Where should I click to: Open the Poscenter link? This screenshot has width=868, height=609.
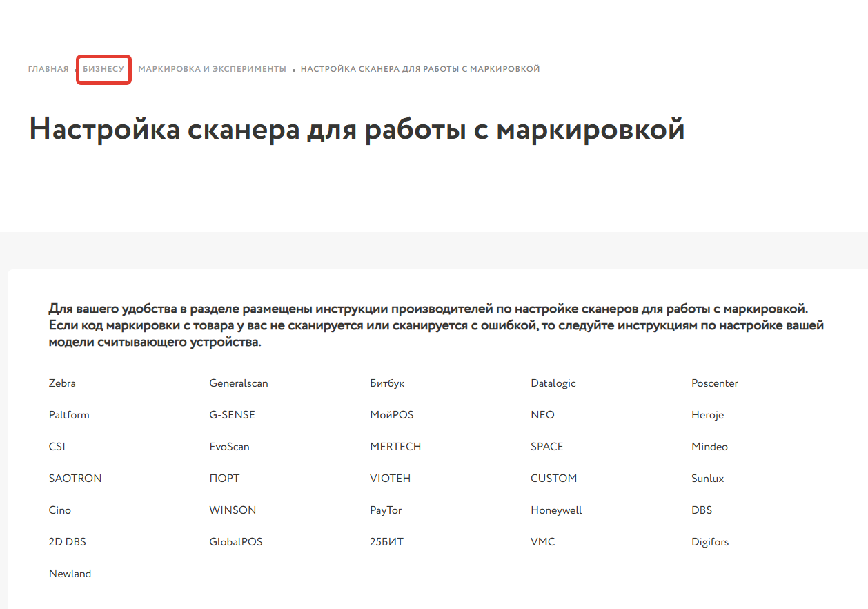point(715,383)
